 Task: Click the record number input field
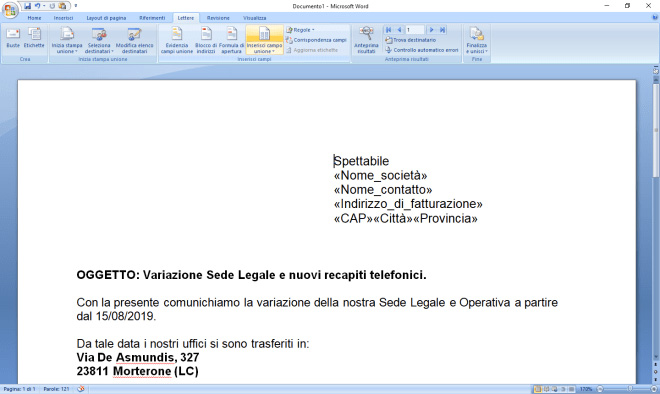415,30
